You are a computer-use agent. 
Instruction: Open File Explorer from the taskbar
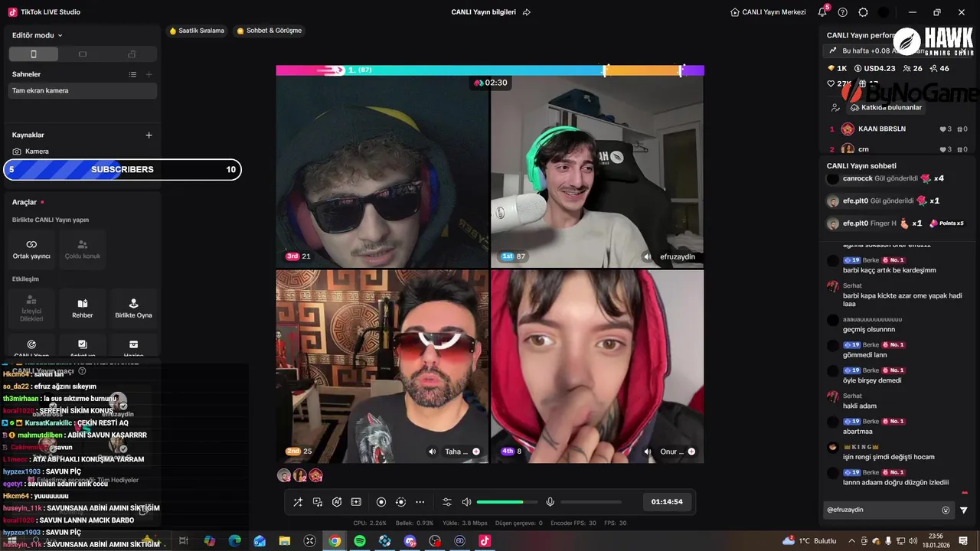285,541
